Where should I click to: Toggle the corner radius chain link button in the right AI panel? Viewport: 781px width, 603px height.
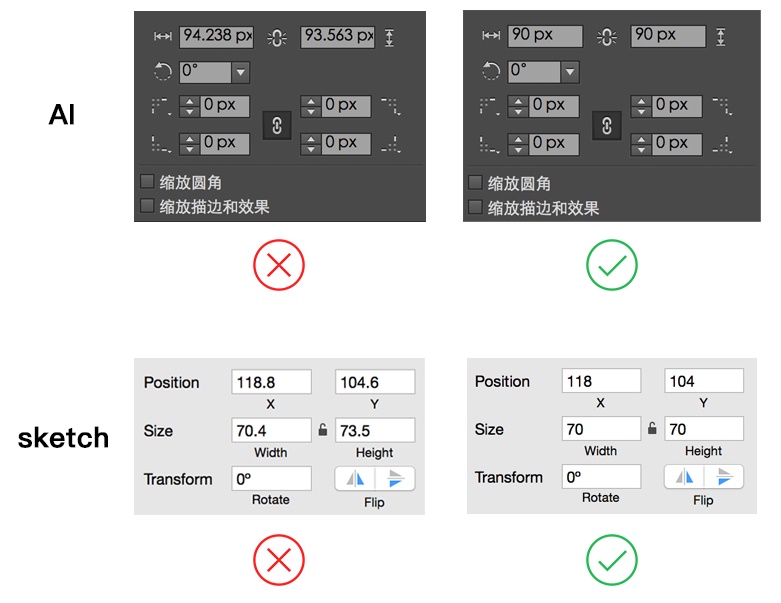point(607,124)
